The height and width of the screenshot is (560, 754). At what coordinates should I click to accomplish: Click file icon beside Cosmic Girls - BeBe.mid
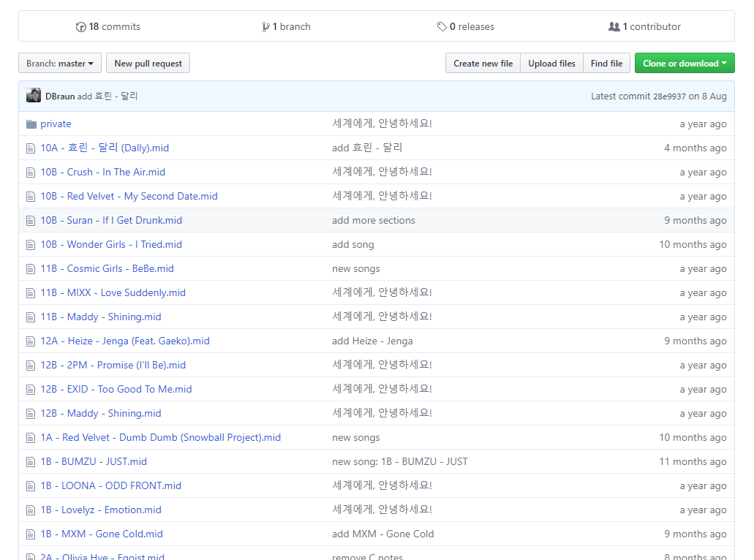[31, 269]
